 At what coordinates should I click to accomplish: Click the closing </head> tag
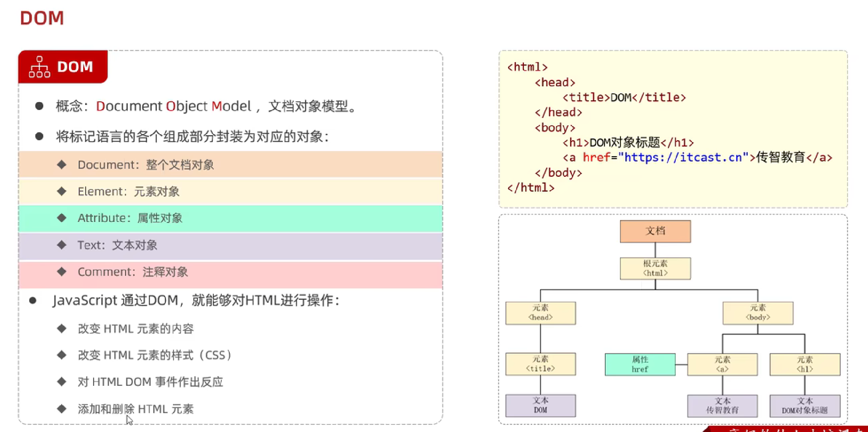558,113
